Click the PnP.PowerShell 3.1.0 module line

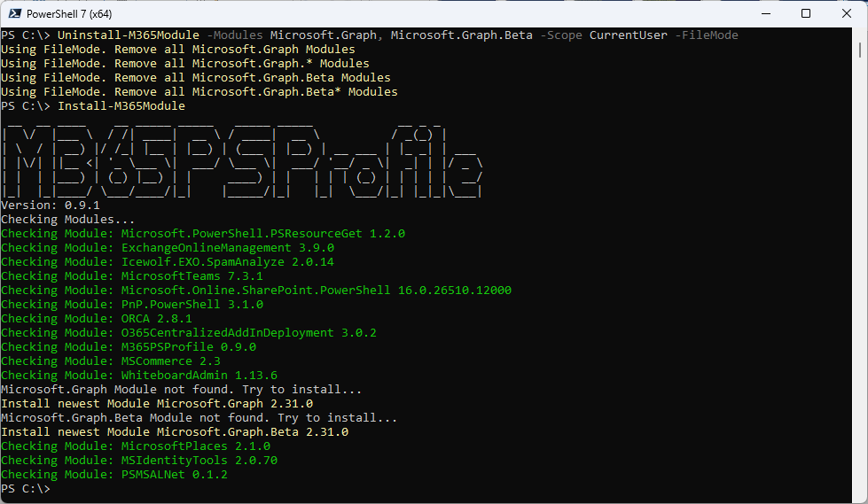point(131,305)
